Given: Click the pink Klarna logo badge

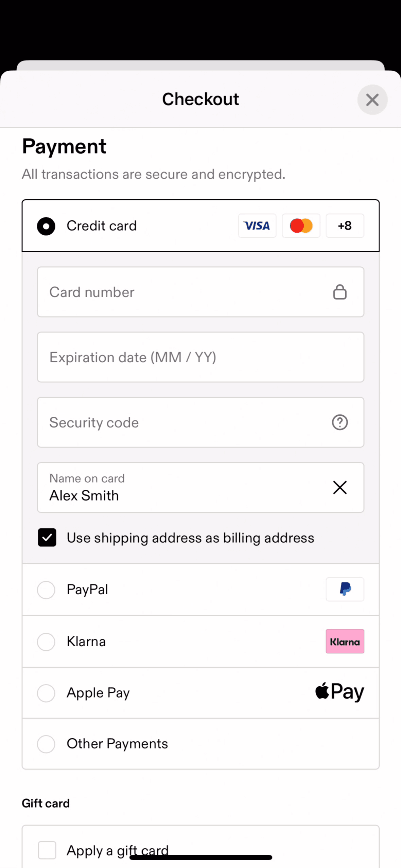Looking at the screenshot, I should [345, 641].
